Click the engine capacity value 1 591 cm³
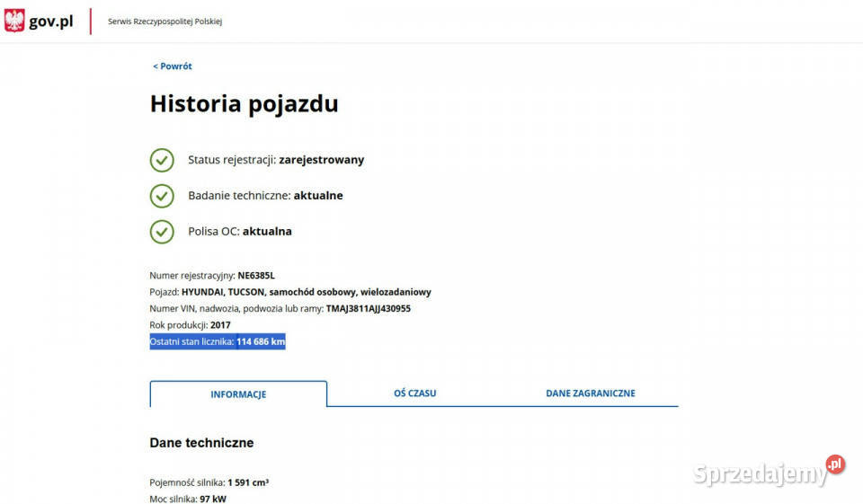Screen dimensions: 863x504 248,482
